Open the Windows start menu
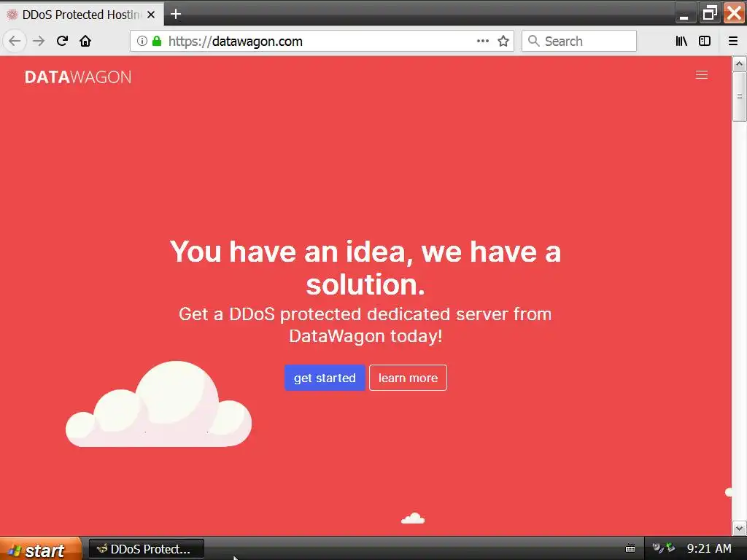 [x=41, y=548]
